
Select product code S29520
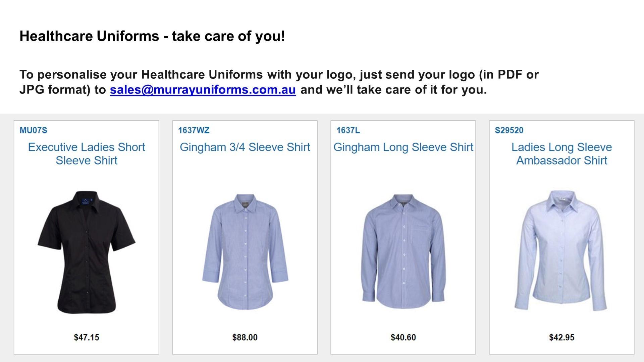coord(509,130)
